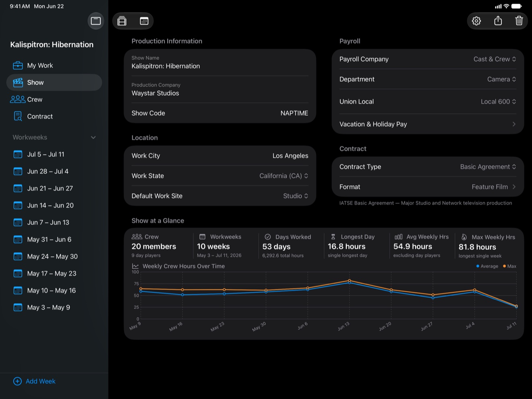Tap the Jul 5 – Jul 11 calendar icon
Viewport: 532px width, 399px height.
[18, 154]
